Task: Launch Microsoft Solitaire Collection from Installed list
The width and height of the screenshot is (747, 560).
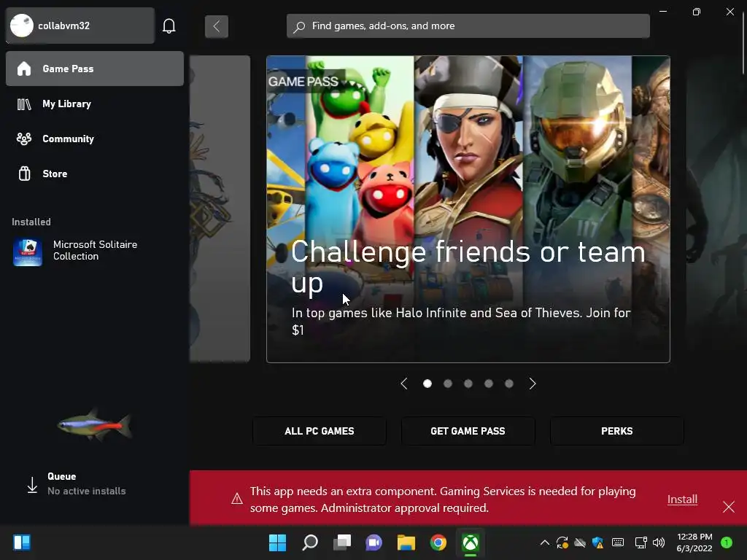Action: click(95, 251)
